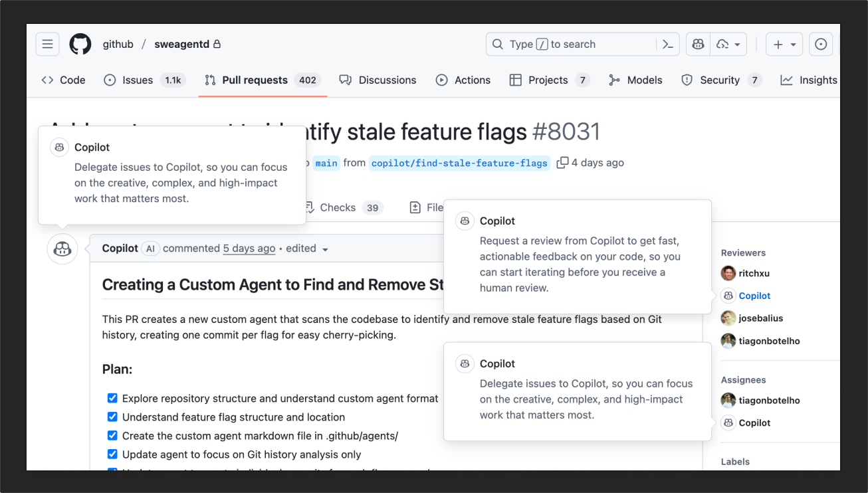
Task: Click ritchxu's avatar under Reviewers
Action: click(x=728, y=273)
